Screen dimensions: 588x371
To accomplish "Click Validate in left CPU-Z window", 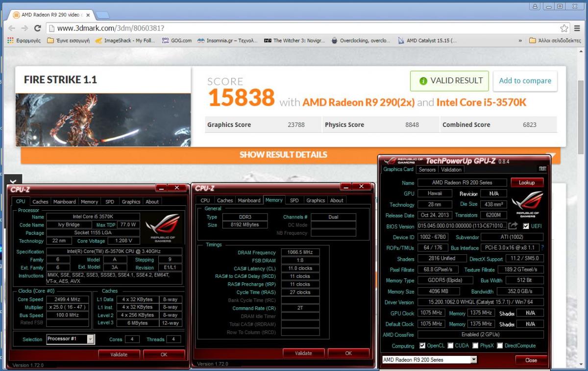I will point(119,354).
